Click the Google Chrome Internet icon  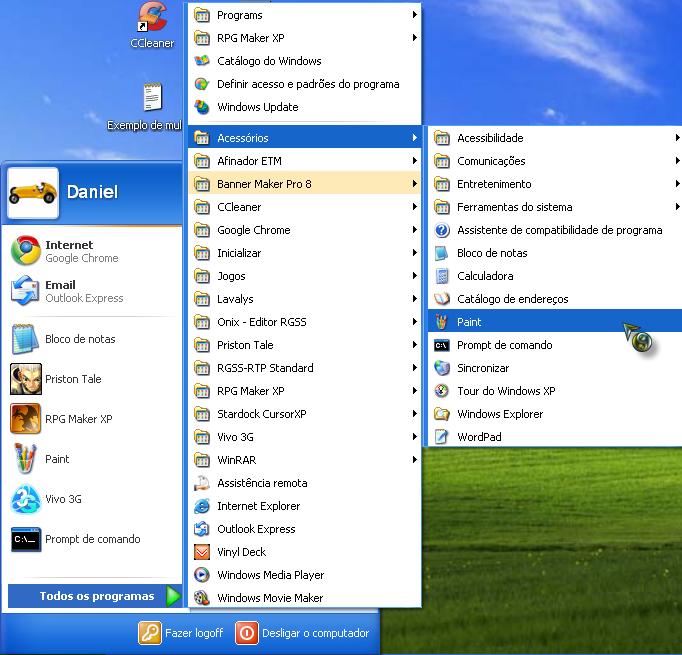tap(26, 251)
